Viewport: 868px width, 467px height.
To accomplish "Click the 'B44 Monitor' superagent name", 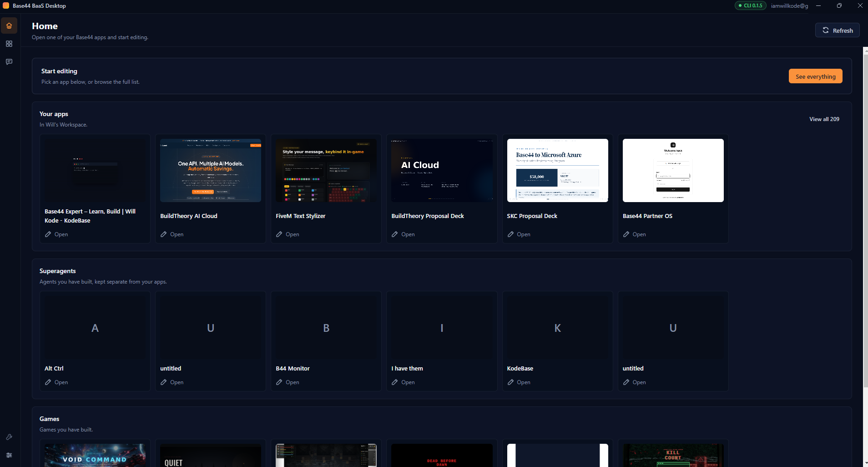I will coord(293,368).
